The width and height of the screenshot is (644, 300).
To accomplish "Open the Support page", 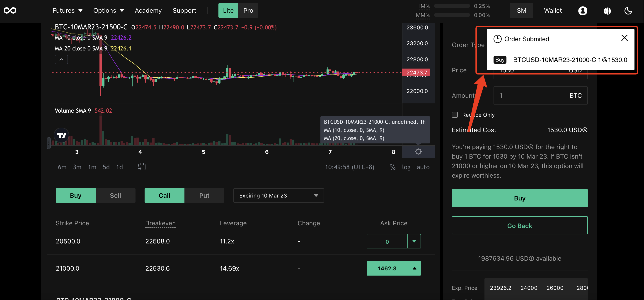I will click(184, 10).
